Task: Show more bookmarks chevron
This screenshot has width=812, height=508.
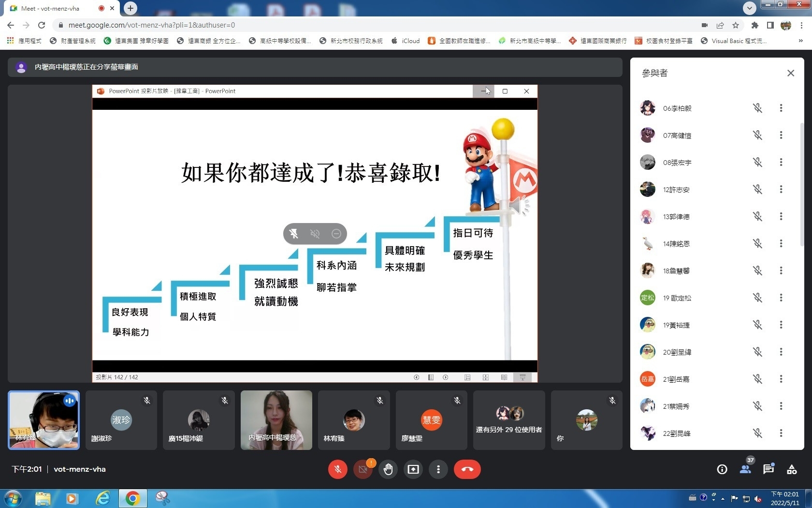Action: tap(801, 41)
